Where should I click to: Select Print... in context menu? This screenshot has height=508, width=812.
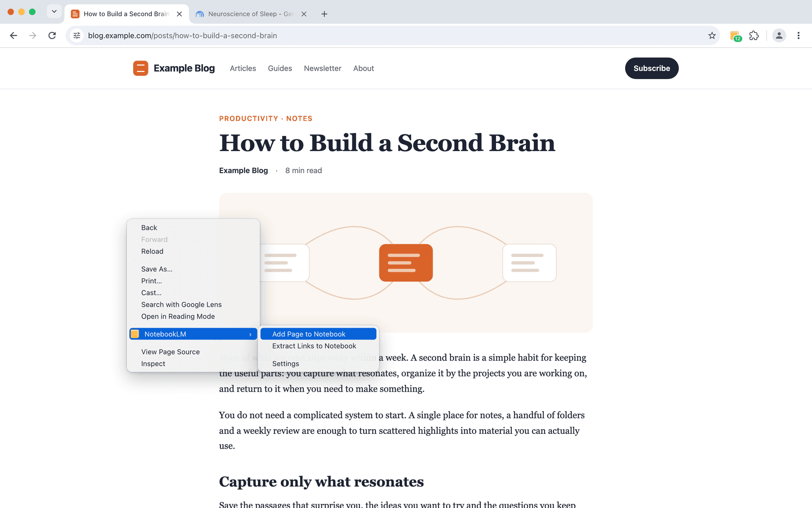[193, 281]
